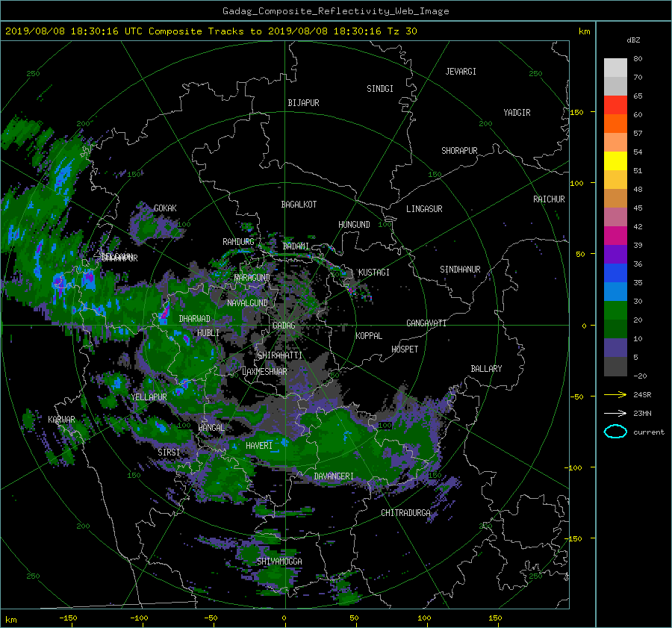
Task: Click the km unit label at top right
Action: pyautogui.click(x=585, y=31)
